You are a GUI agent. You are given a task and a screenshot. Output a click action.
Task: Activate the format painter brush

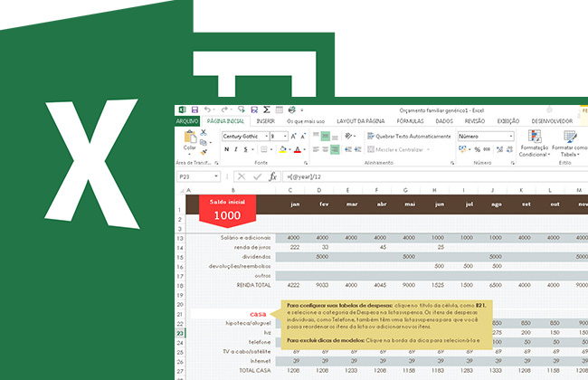[x=204, y=152]
